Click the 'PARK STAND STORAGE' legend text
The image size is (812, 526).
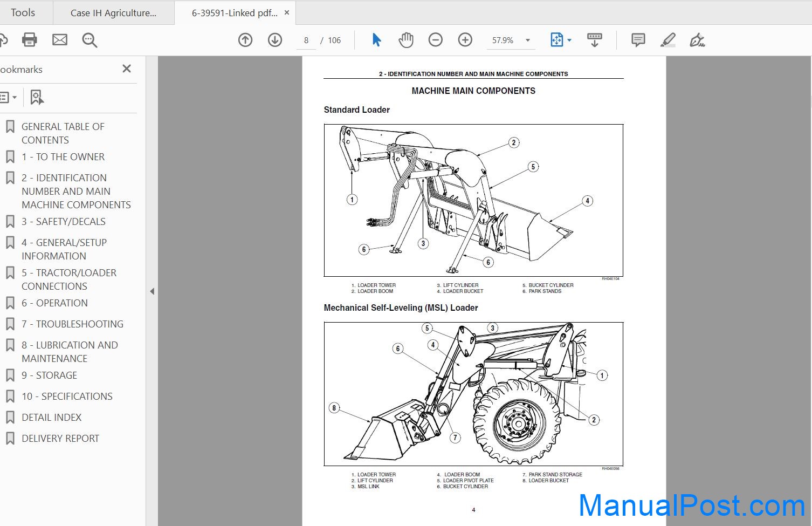coord(555,475)
